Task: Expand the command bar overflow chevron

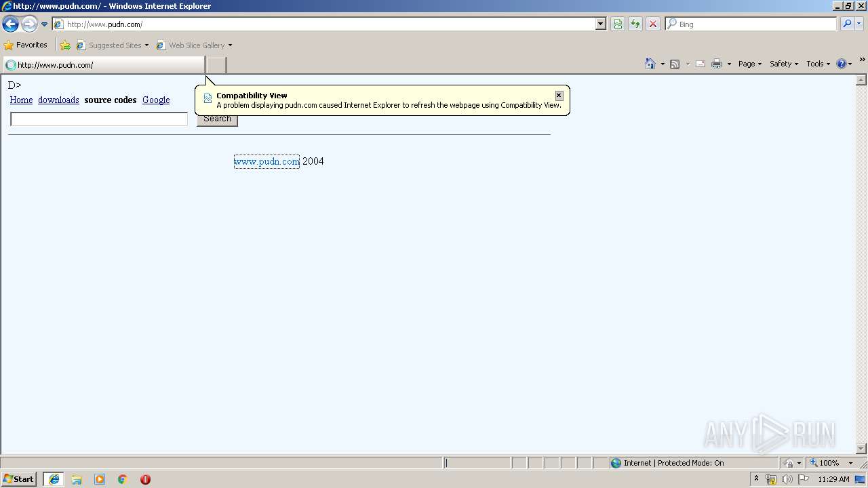Action: 862,60
